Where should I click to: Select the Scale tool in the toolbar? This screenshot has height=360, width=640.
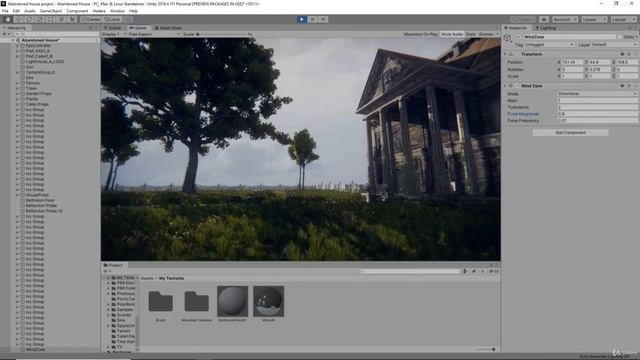(x=40, y=20)
